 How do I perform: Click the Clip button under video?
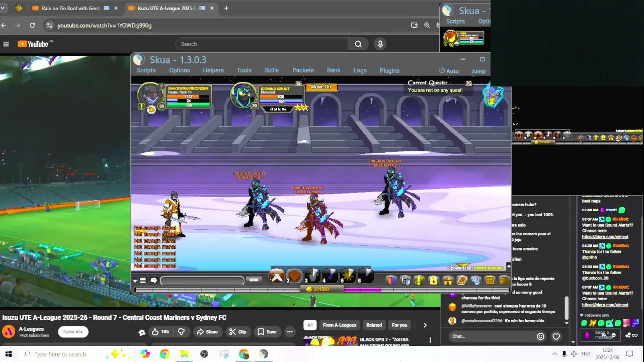(237, 332)
